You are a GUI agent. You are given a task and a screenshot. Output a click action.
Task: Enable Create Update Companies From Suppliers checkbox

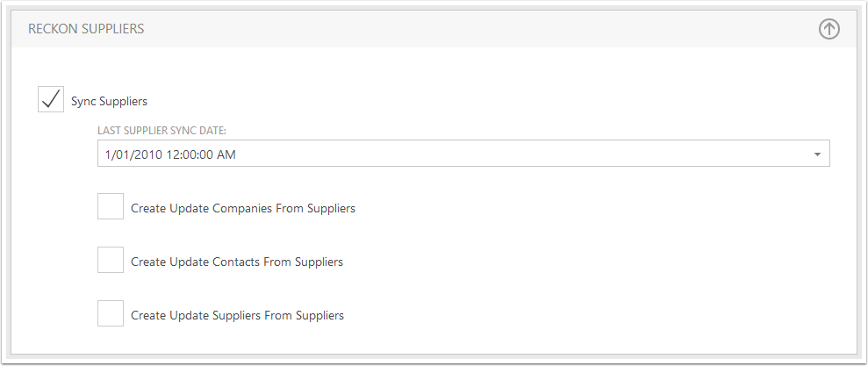click(111, 206)
